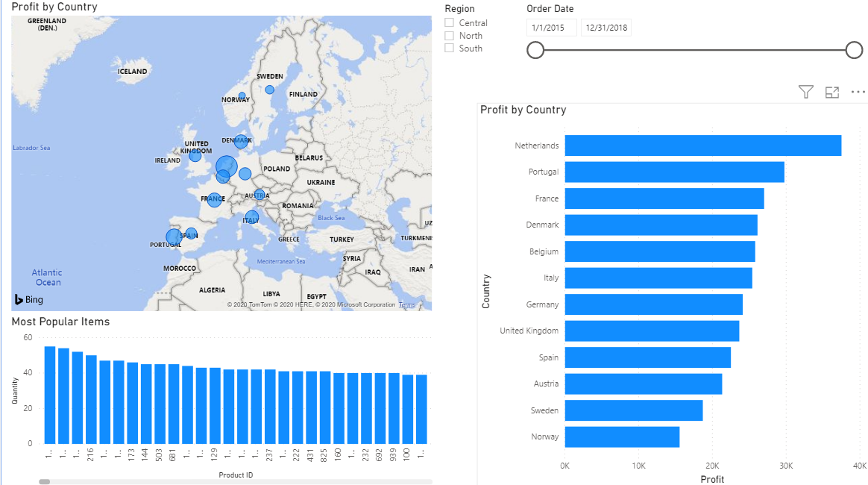Select the Sweden bubble on the map

270,90
